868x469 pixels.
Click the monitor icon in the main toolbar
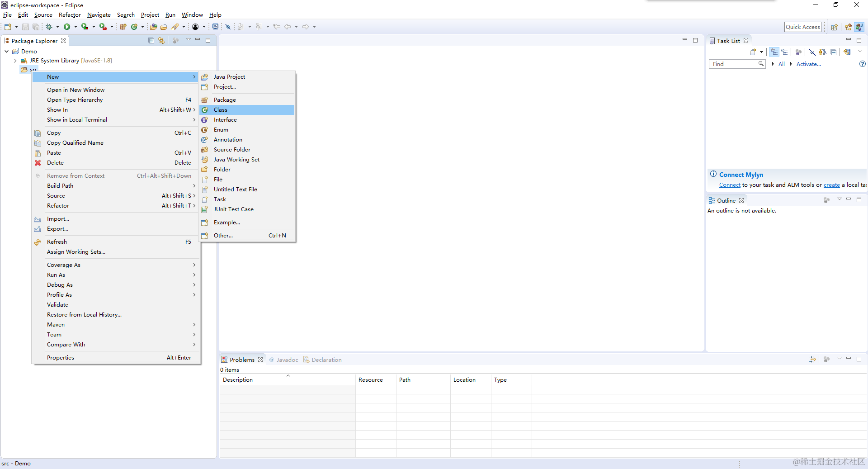[x=216, y=27]
